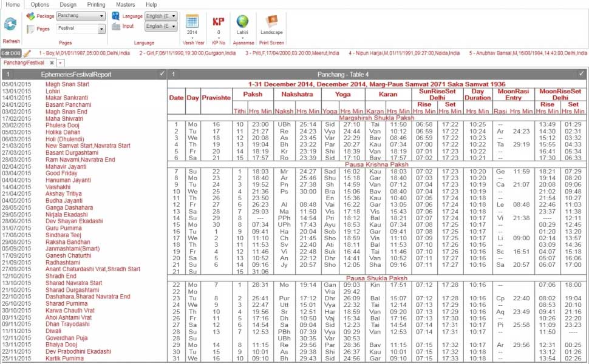Viewport: 589px width, 364px height.
Task: Click the Panchang - Table 4 panel header
Action: click(x=376, y=74)
